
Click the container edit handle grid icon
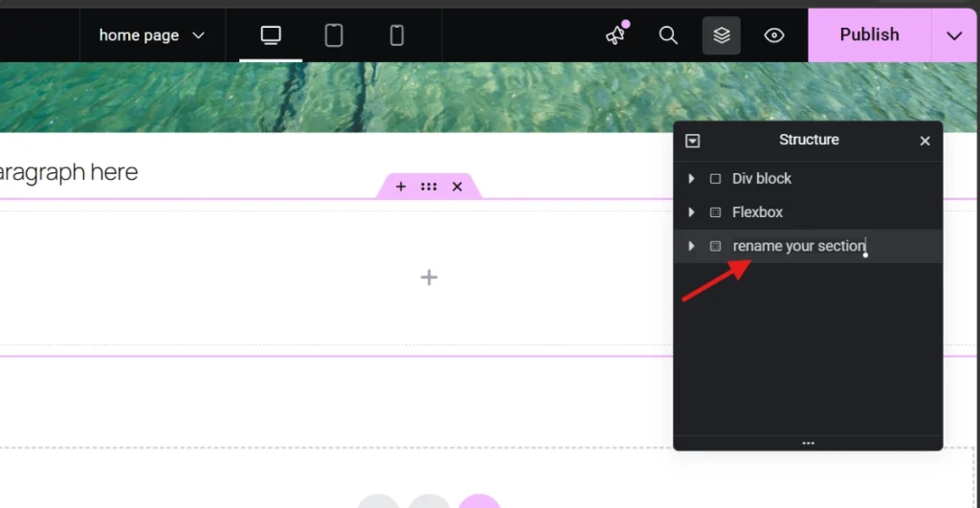click(x=429, y=187)
